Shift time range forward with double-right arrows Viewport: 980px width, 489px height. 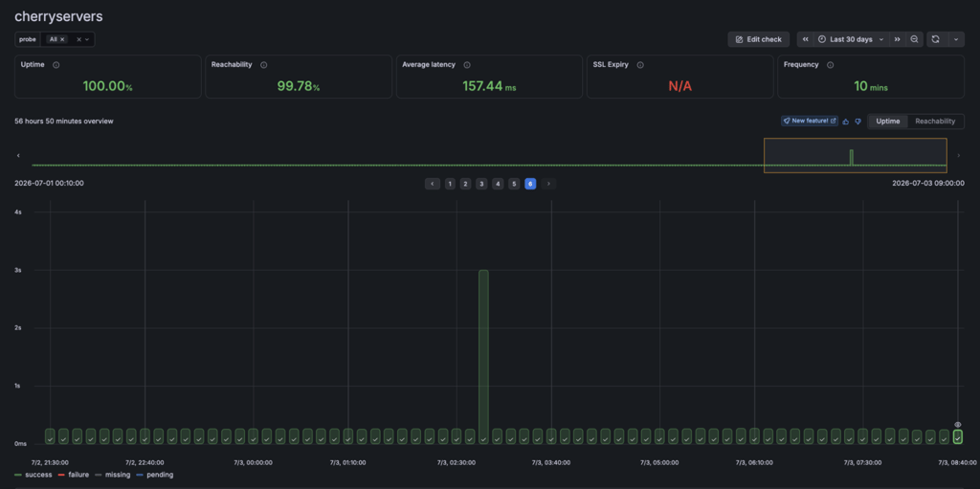point(897,39)
